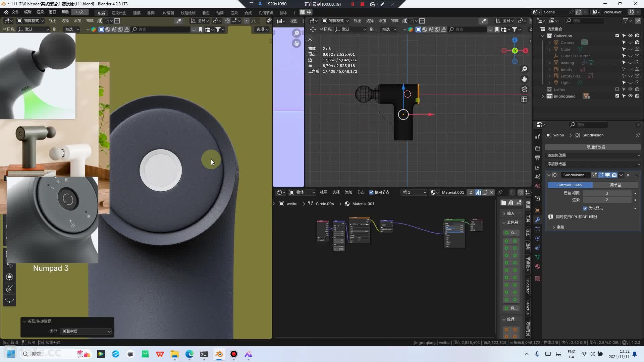Switch to the 着色 workspace tab
Image resolution: width=644 pixels, height=362 pixels.
(206, 13)
